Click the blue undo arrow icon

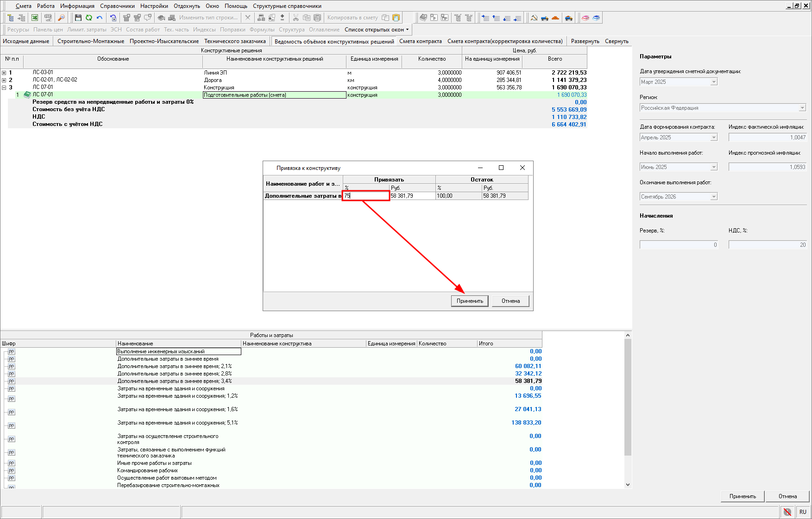100,18
